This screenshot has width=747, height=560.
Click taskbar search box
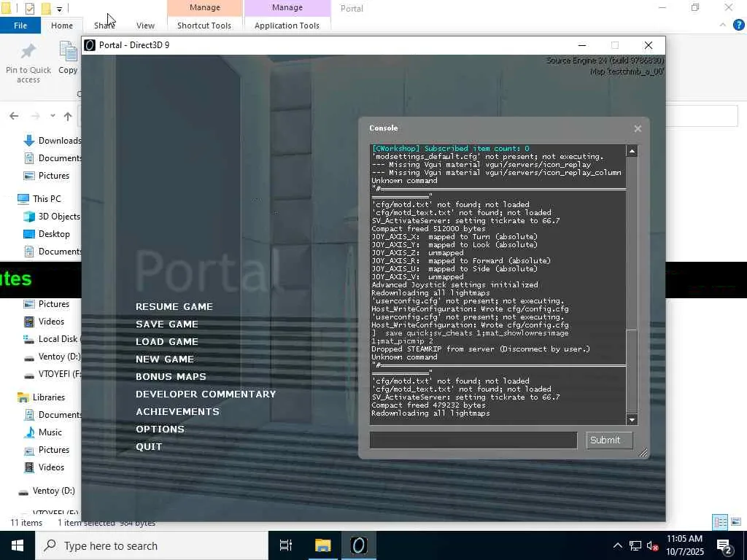152,545
